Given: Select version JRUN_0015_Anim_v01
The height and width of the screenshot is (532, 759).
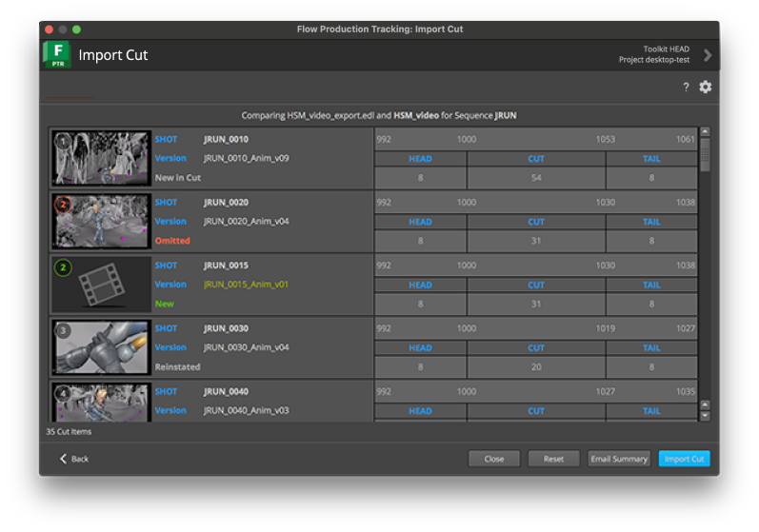Looking at the screenshot, I should click(246, 285).
